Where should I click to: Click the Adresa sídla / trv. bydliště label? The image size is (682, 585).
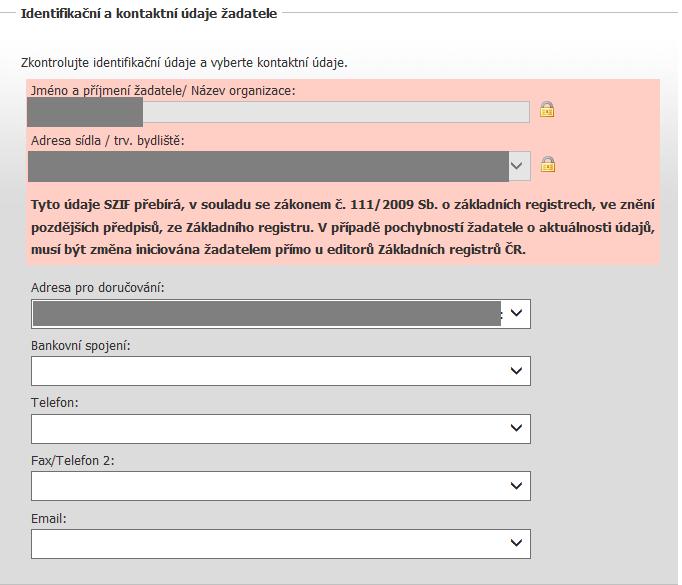click(x=108, y=141)
